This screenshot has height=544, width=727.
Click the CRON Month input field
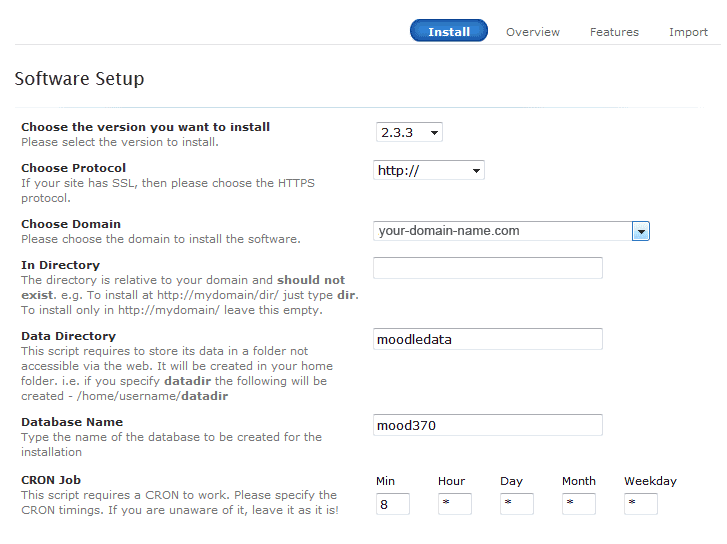point(579,504)
